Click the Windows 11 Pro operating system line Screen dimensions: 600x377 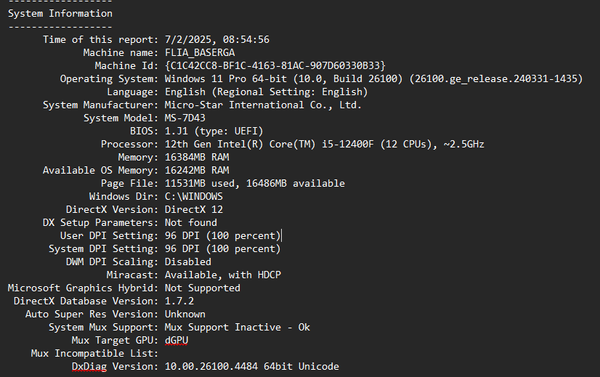tap(373, 79)
